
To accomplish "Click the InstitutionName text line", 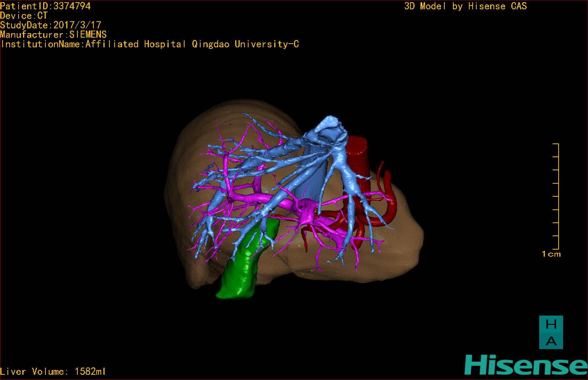I will [150, 44].
